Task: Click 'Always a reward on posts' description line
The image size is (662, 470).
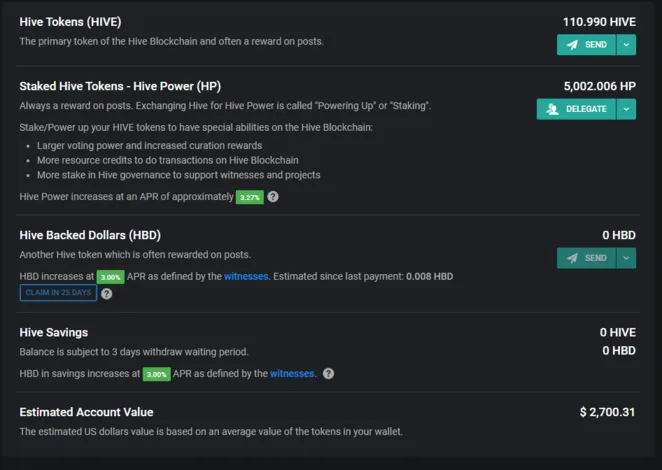Action: pyautogui.click(x=225, y=106)
